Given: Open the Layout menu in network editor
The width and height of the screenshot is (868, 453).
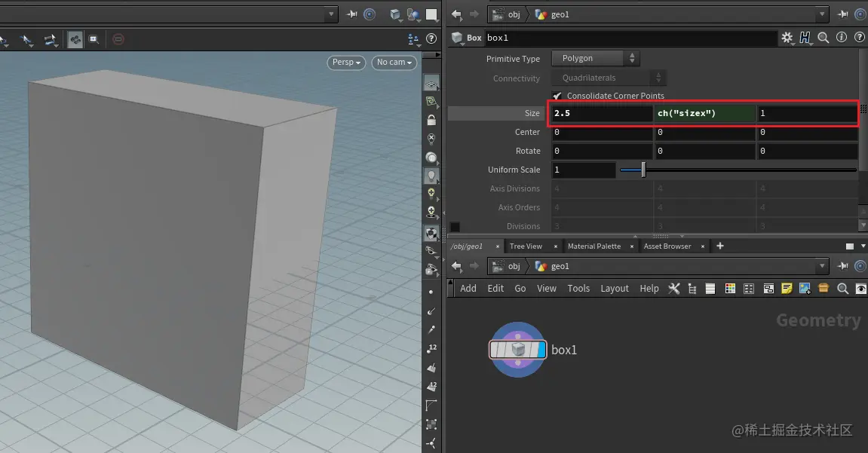Looking at the screenshot, I should point(614,289).
